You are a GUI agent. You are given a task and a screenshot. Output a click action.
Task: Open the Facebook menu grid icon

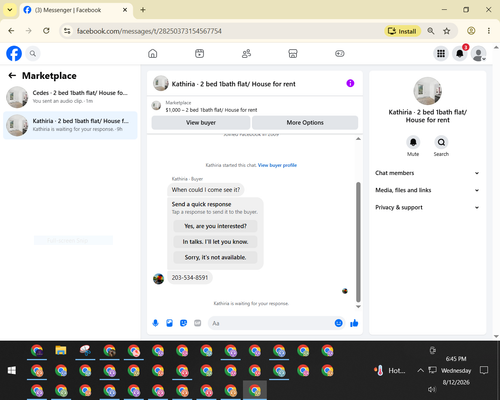click(441, 53)
